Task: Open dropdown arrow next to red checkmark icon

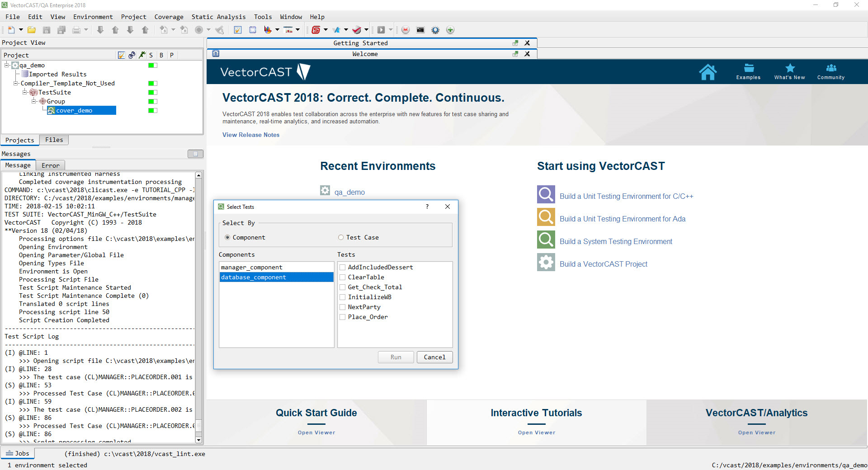Action: point(366,30)
